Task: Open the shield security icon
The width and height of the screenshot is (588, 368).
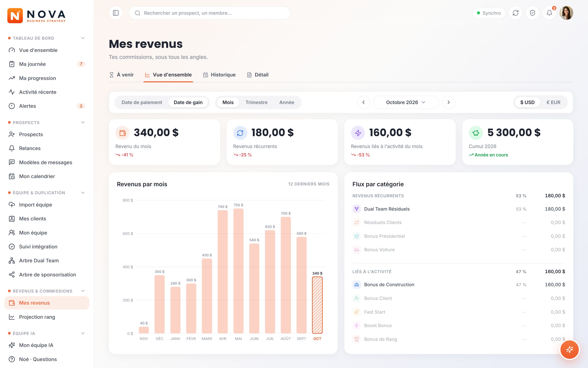Action: [x=532, y=13]
